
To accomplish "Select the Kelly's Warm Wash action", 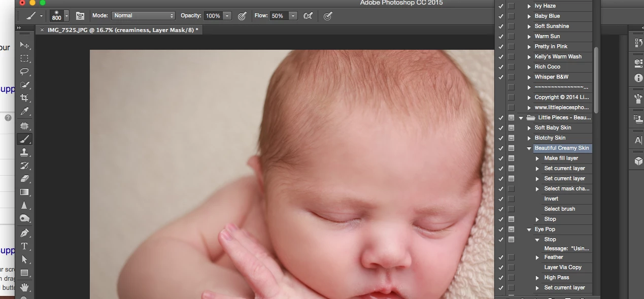I will click(558, 57).
